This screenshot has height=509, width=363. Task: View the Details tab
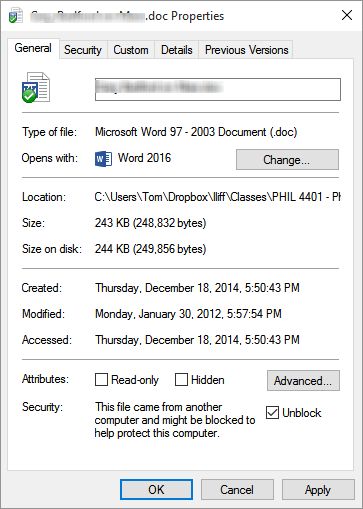[177, 50]
